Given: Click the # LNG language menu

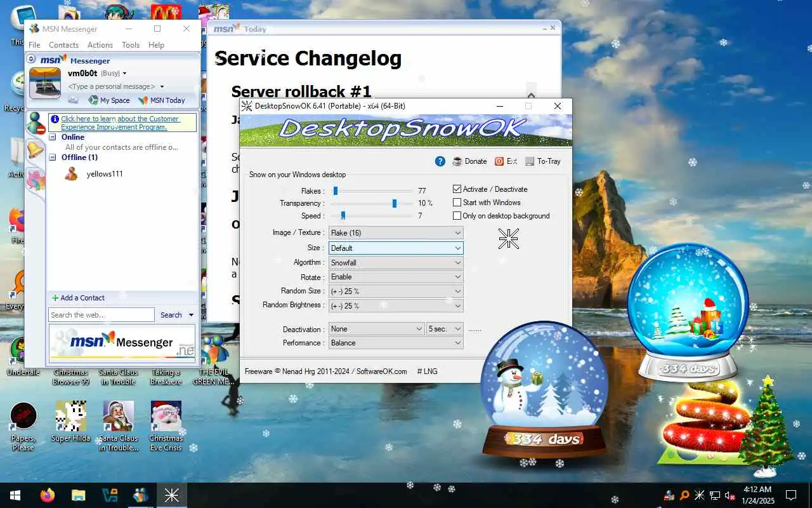Looking at the screenshot, I should point(427,371).
